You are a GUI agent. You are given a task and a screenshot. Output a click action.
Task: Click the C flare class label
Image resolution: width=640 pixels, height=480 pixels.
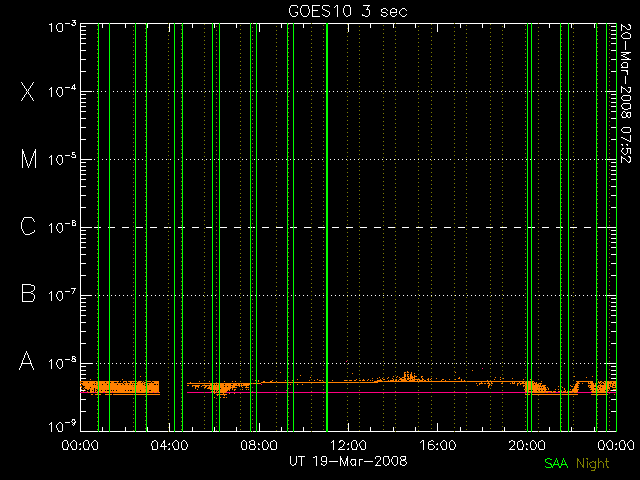point(28,226)
